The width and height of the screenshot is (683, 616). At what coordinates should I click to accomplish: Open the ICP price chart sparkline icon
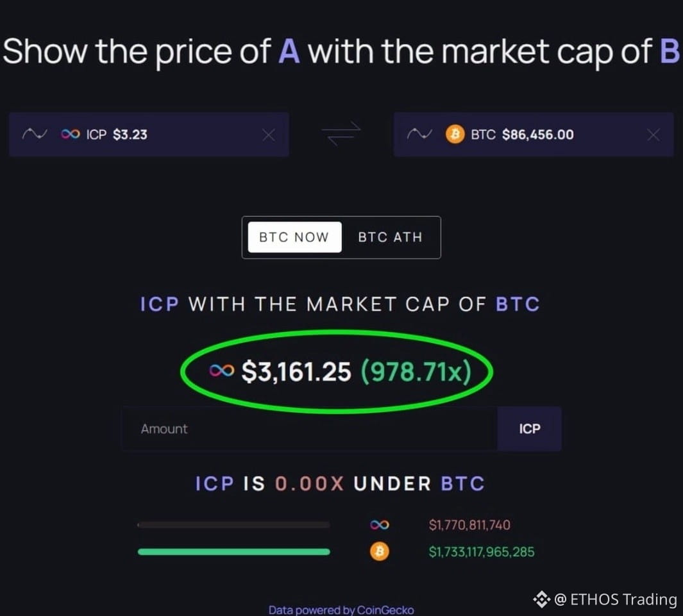point(35,134)
